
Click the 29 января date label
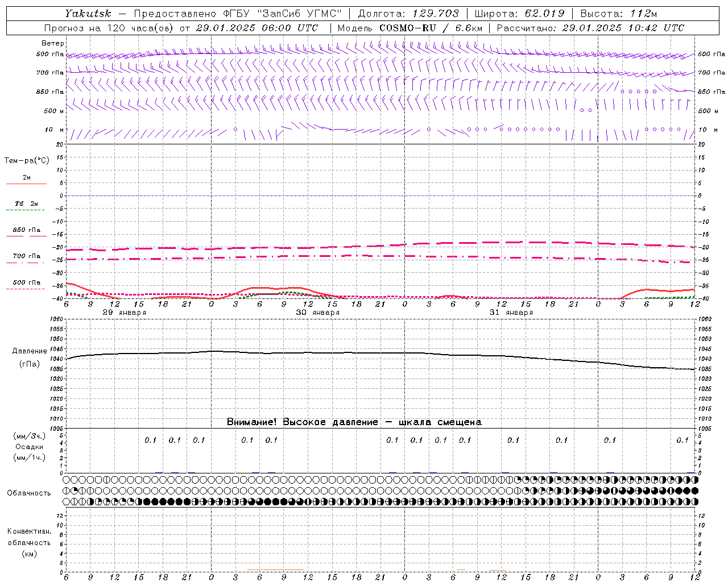pyautogui.click(x=124, y=313)
